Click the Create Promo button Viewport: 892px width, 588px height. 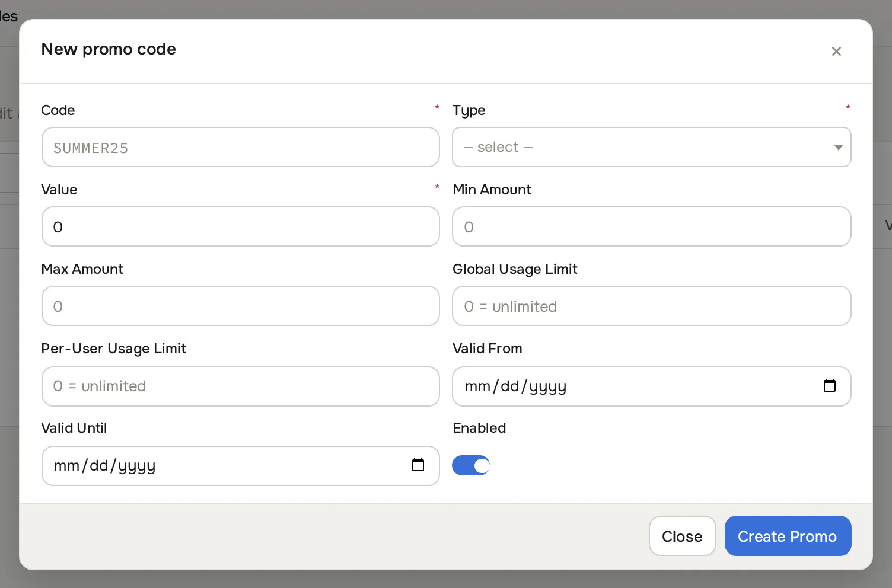point(788,536)
